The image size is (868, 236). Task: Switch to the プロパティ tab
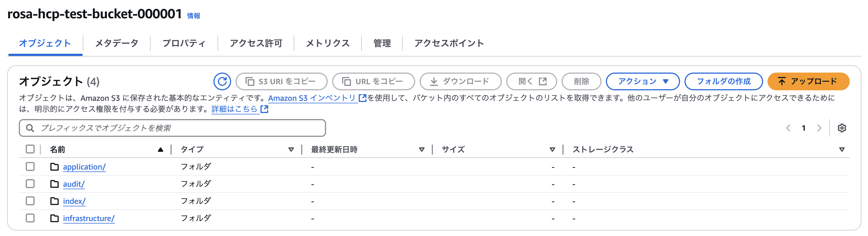click(184, 43)
